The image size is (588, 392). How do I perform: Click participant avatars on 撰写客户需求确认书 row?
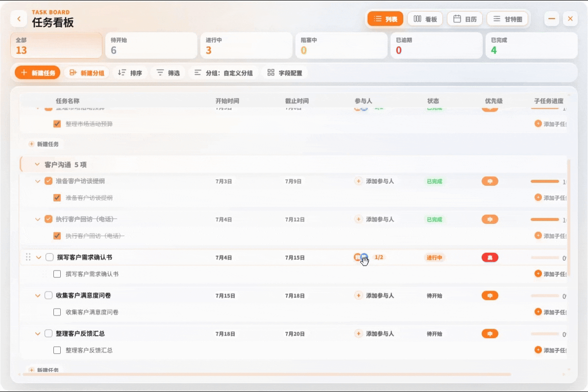(361, 257)
